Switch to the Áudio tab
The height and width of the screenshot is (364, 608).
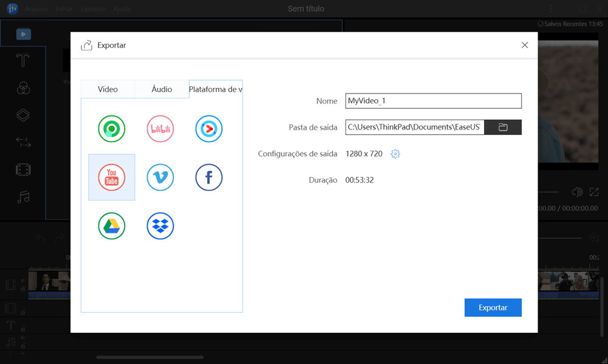coord(162,89)
